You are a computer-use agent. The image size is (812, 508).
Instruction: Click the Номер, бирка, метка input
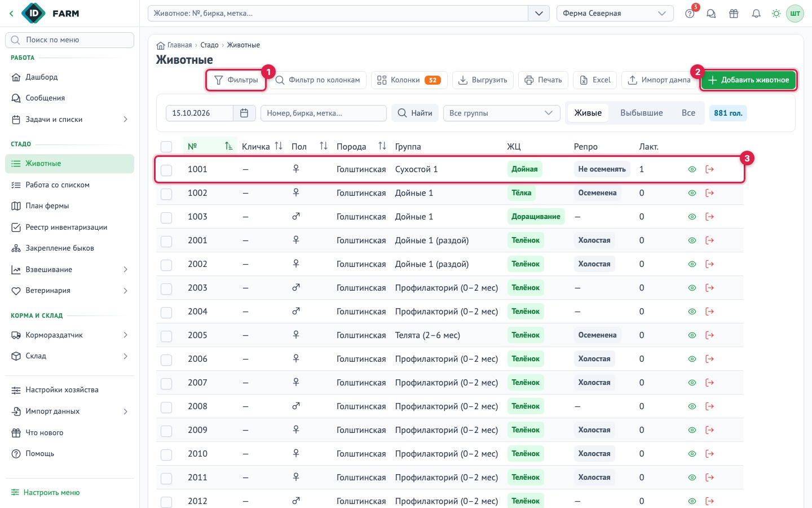(324, 113)
